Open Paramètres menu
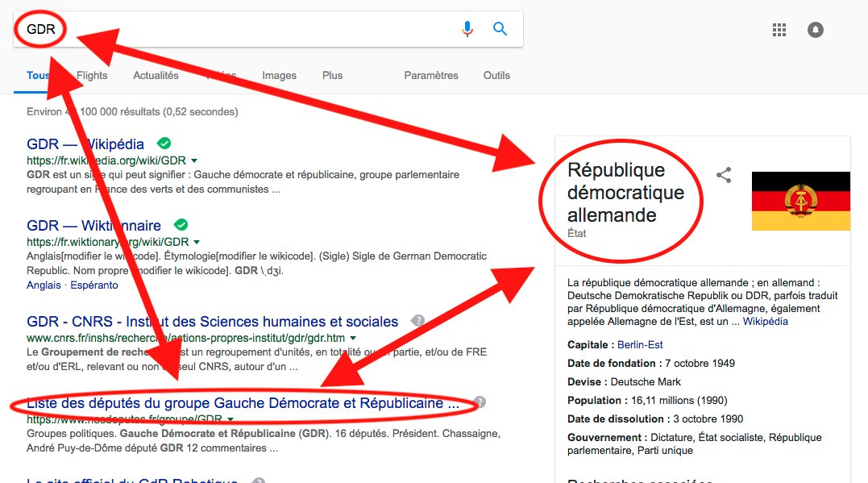 coord(430,75)
